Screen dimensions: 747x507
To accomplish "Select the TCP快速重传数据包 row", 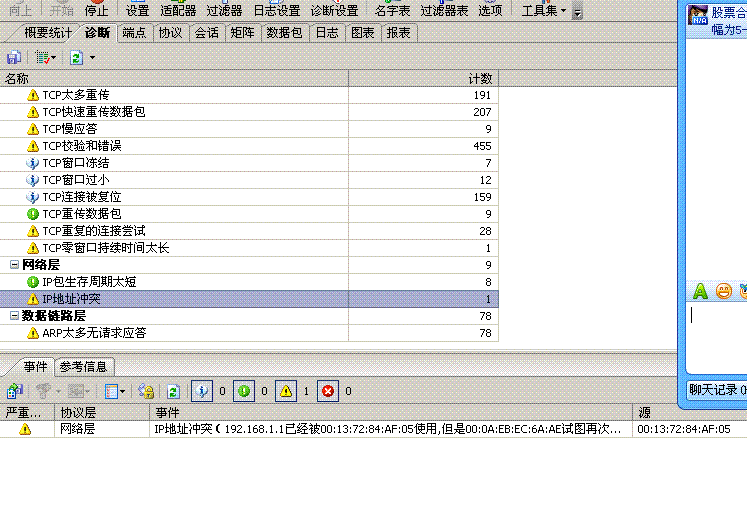I will point(249,112).
